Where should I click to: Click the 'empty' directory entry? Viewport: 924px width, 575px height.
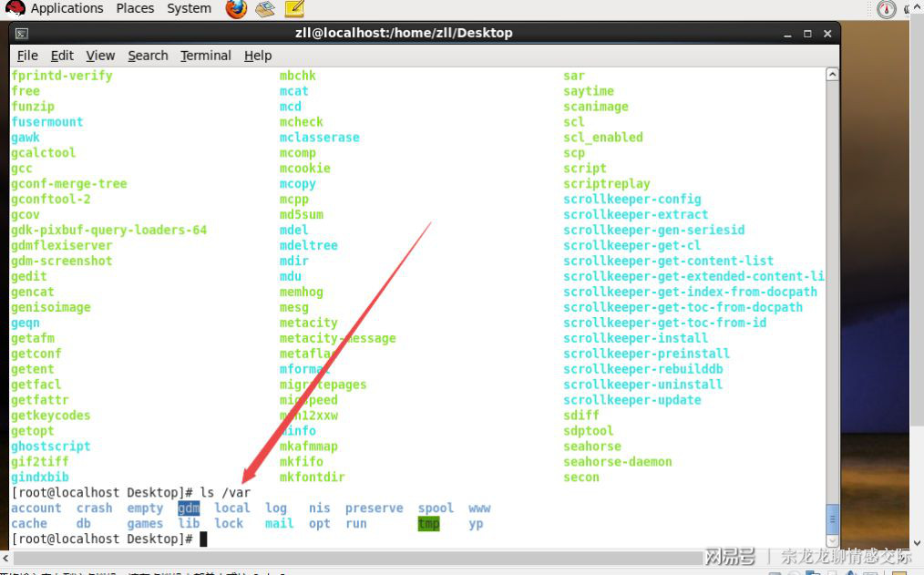click(x=145, y=508)
